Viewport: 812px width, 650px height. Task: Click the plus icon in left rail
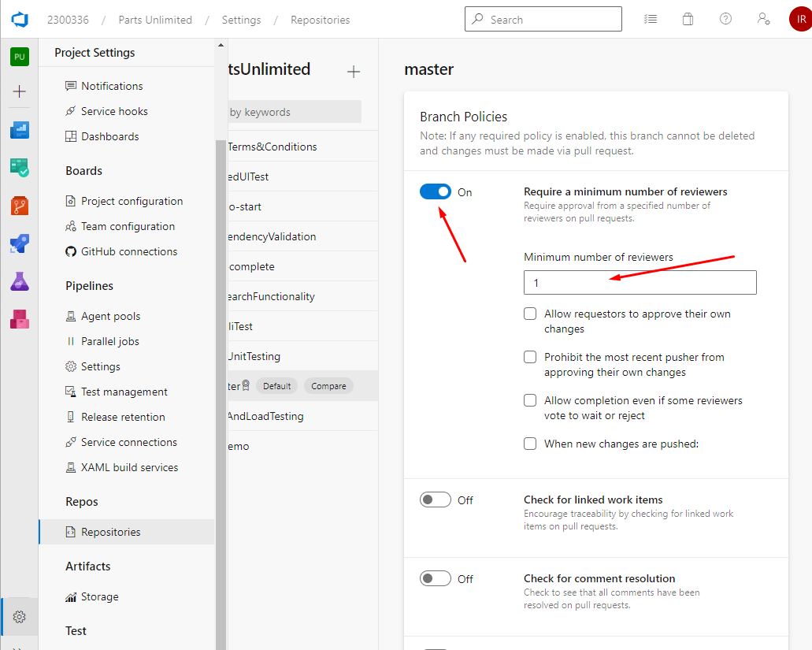click(x=20, y=91)
